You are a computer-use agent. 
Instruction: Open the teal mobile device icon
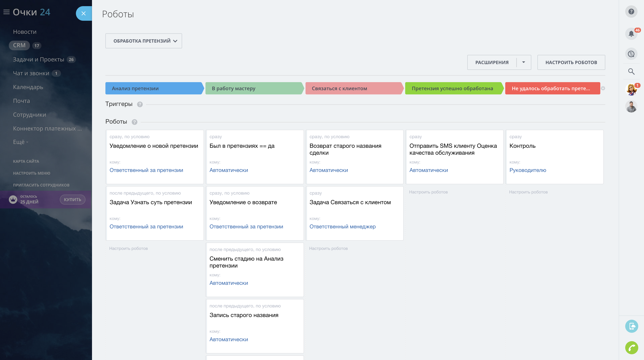pyautogui.click(x=632, y=326)
